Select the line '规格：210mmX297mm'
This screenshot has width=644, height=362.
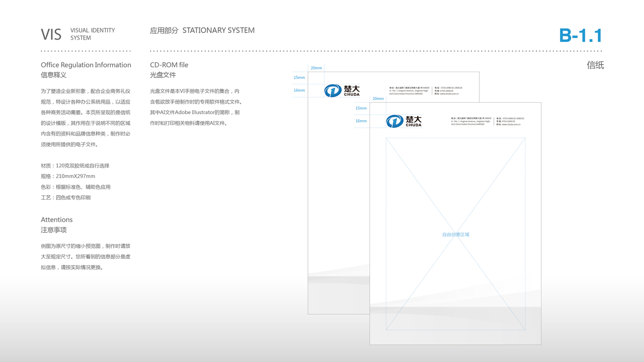pyautogui.click(x=68, y=176)
